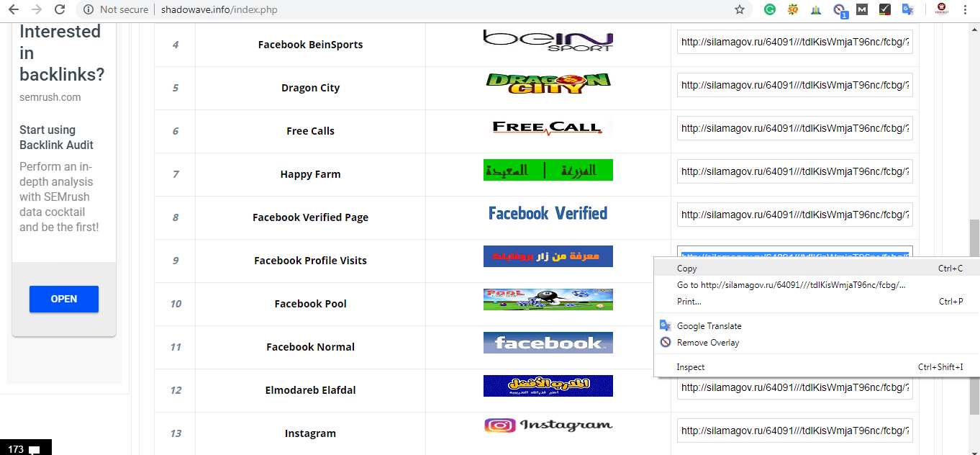Click the Facebook BeinSports row name

(310, 45)
